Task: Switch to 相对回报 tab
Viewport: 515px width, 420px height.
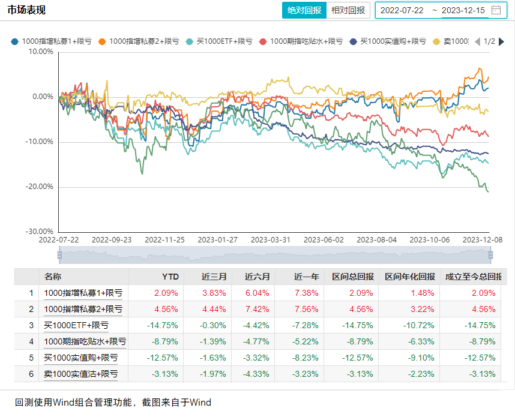Action: (348, 10)
